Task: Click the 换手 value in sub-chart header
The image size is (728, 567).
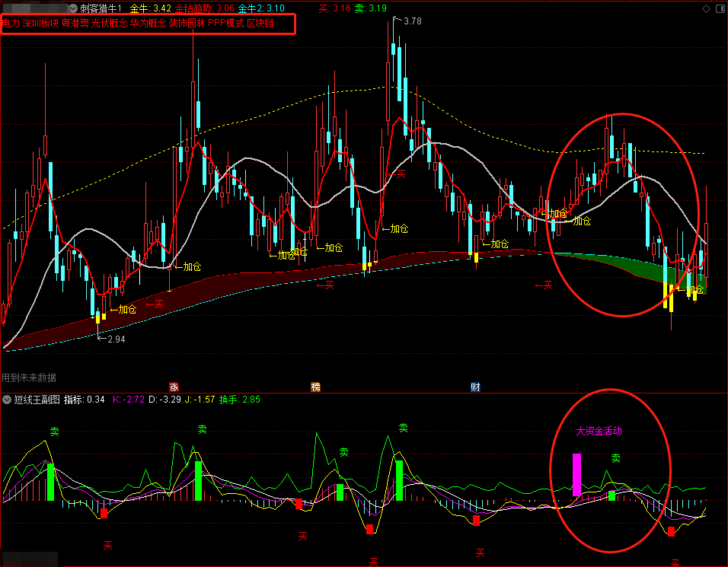Action: (240, 400)
